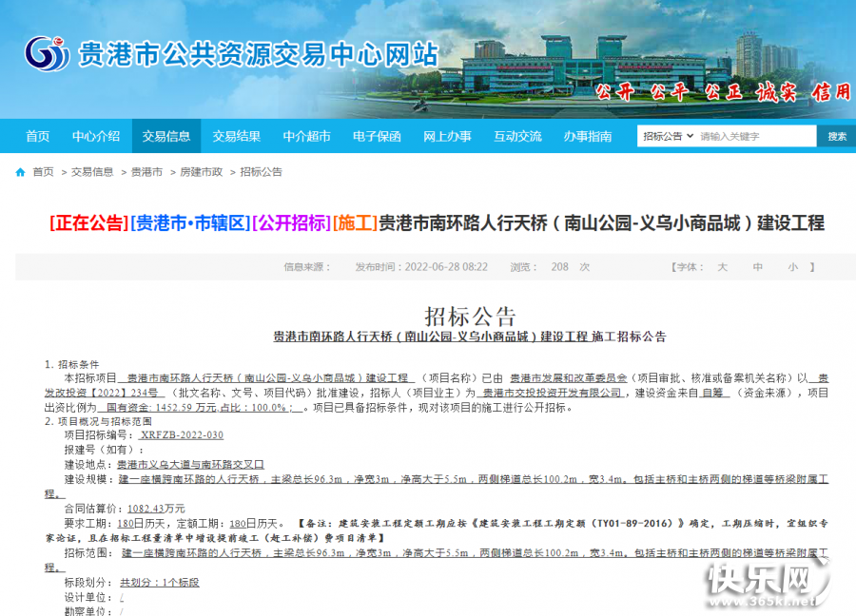The width and height of the screenshot is (856, 616).
Task: Select 交易信息 navigation tab
Action: pos(166,136)
